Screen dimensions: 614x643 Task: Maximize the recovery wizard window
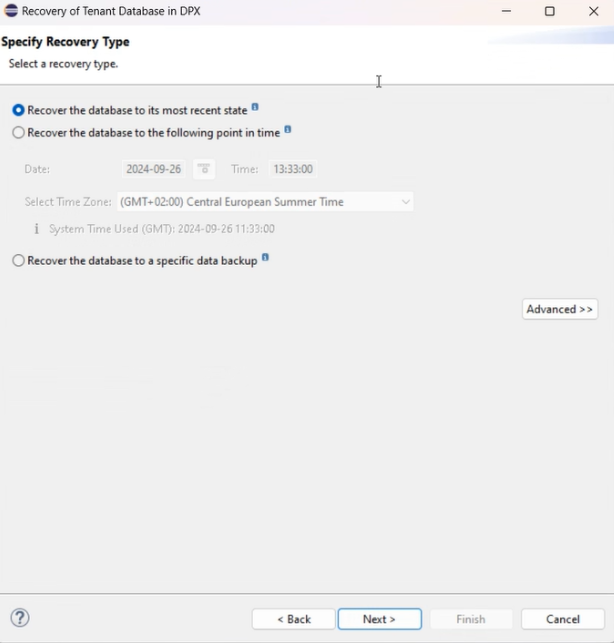549,11
